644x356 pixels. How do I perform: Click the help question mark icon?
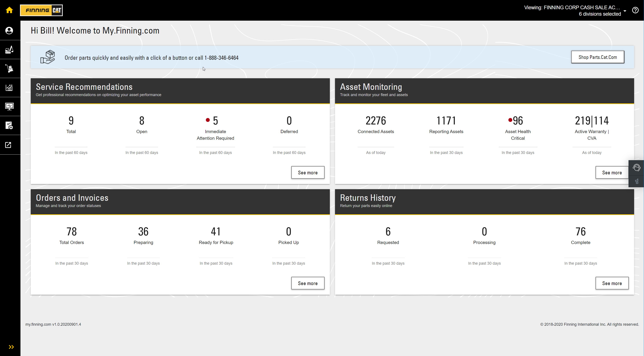pos(635,10)
